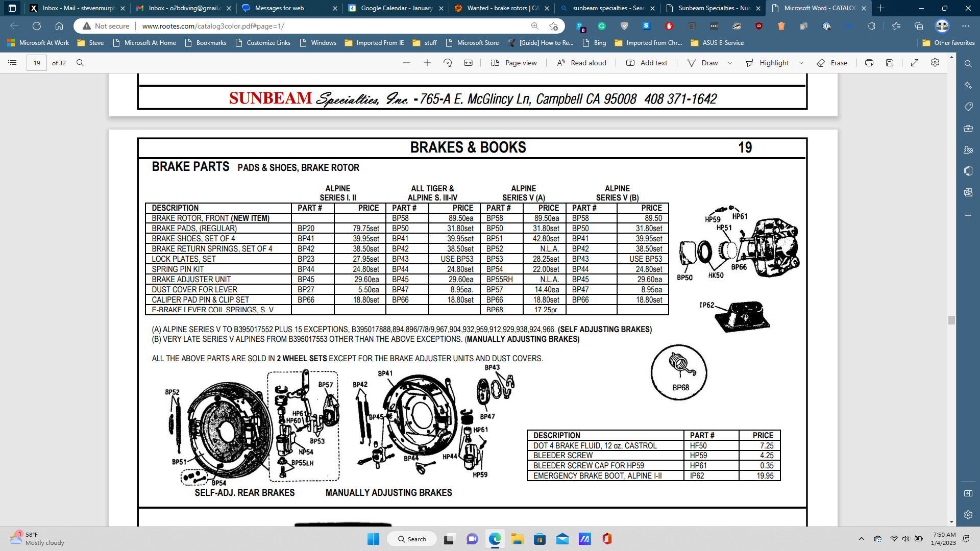Open the Microsoft At Work bookmark
The image size is (980, 551).
tap(38, 43)
